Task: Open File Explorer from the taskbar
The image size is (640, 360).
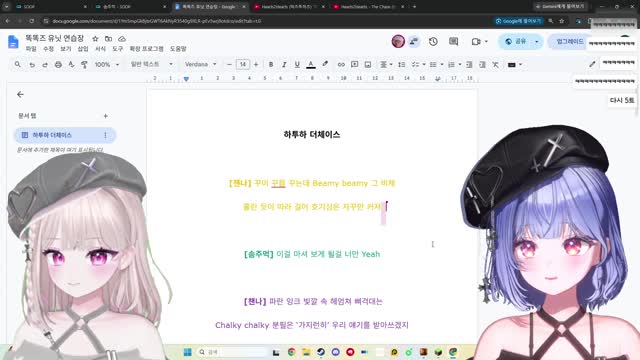Action: (306, 352)
